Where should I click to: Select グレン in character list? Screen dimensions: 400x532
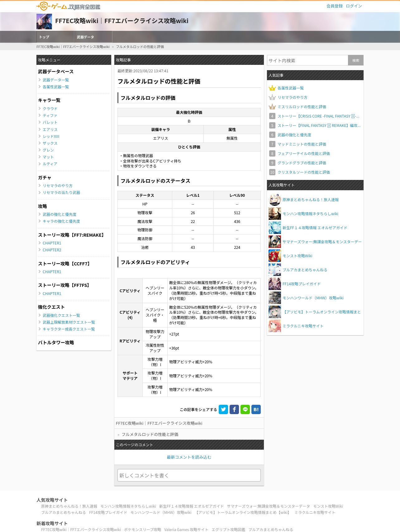[x=48, y=150]
